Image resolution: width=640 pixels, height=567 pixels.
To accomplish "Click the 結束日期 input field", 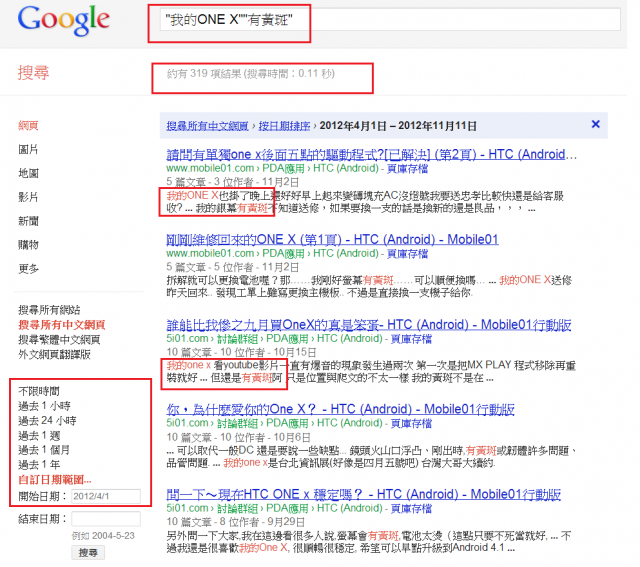I will tap(106, 519).
